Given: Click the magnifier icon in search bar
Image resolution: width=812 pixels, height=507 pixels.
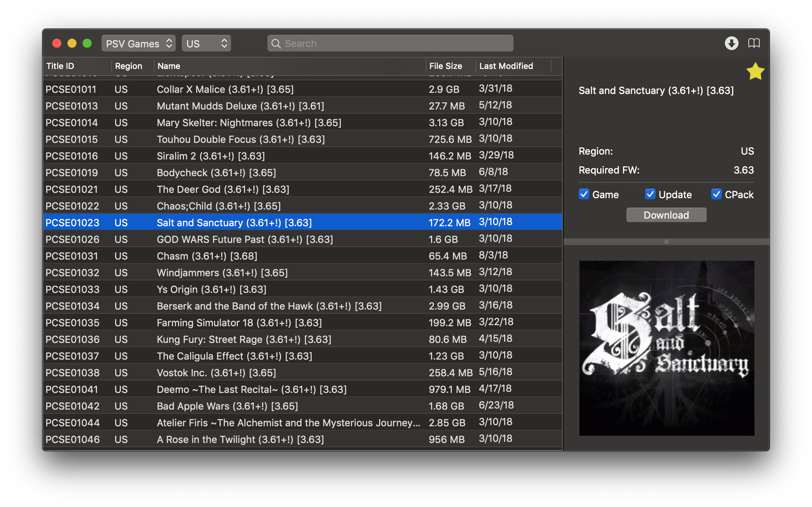Looking at the screenshot, I should pyautogui.click(x=276, y=44).
